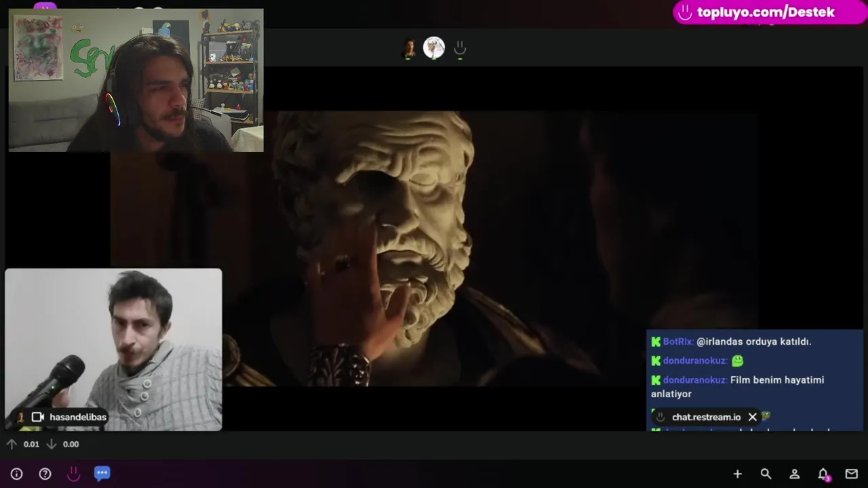
Task: Click donduranokuz name beside green emoji
Action: 695,361
